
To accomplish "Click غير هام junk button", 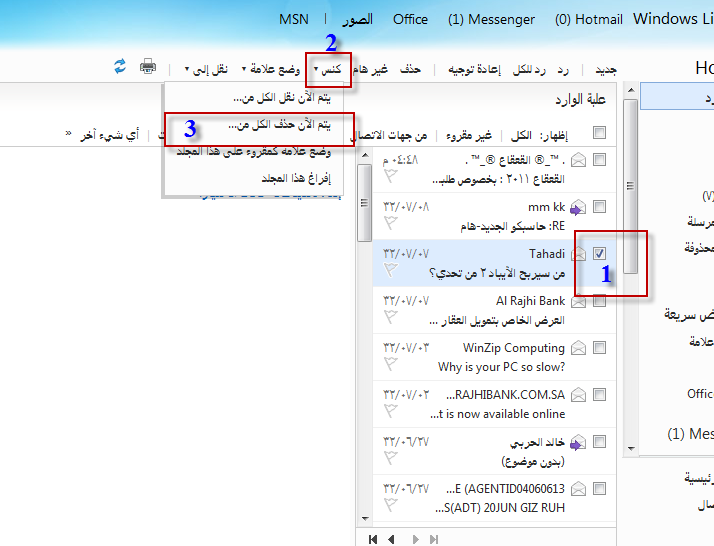I will [370, 69].
